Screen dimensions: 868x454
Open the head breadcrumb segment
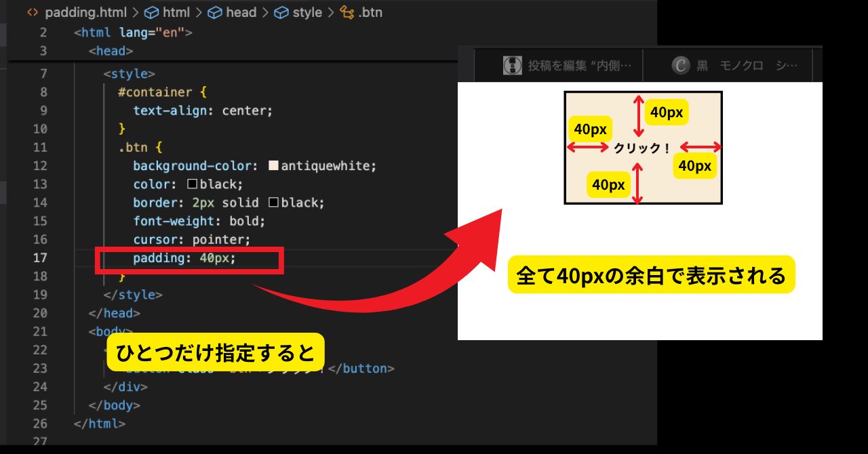point(241,13)
